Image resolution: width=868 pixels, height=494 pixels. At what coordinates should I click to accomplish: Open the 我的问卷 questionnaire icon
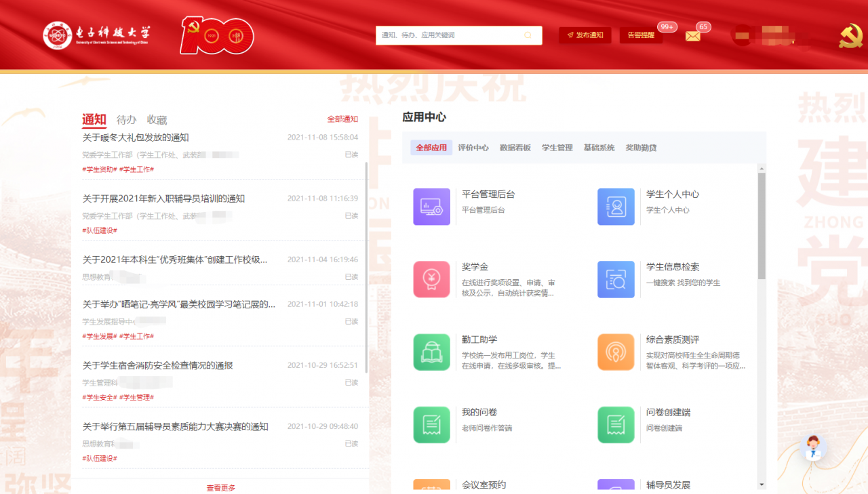(431, 425)
